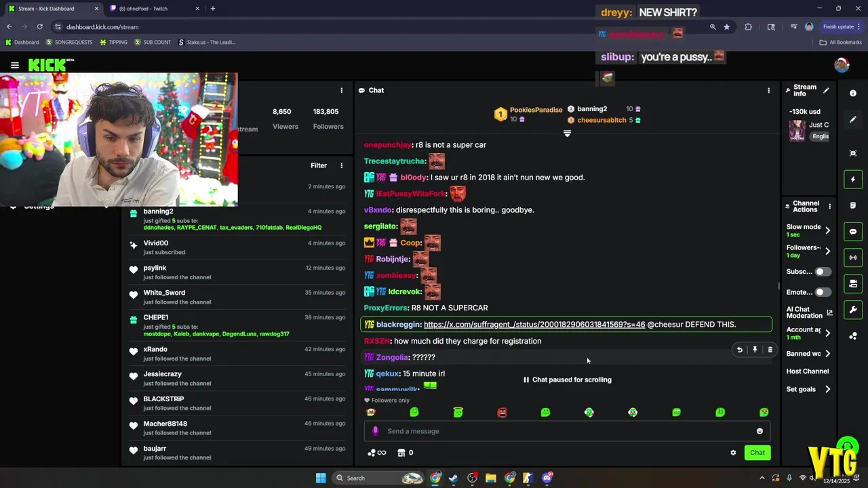Toggle the Subscribers-only chat switch
Image resolution: width=868 pixels, height=488 pixels.
pos(823,272)
